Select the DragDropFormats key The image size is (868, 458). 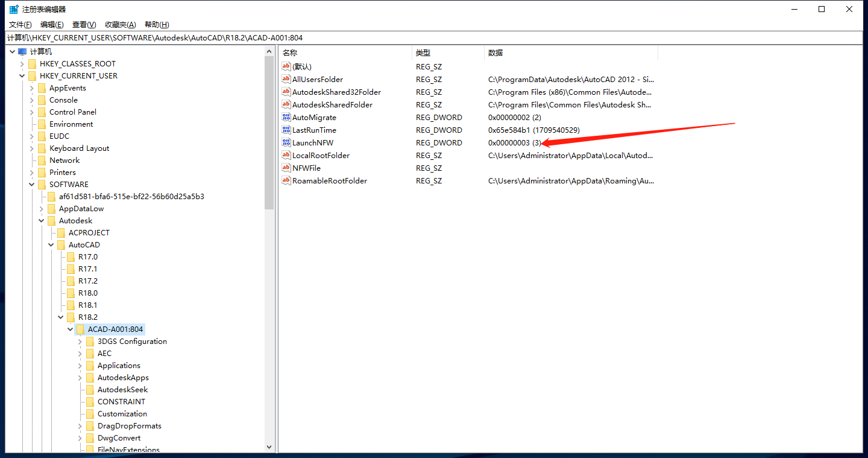point(130,426)
